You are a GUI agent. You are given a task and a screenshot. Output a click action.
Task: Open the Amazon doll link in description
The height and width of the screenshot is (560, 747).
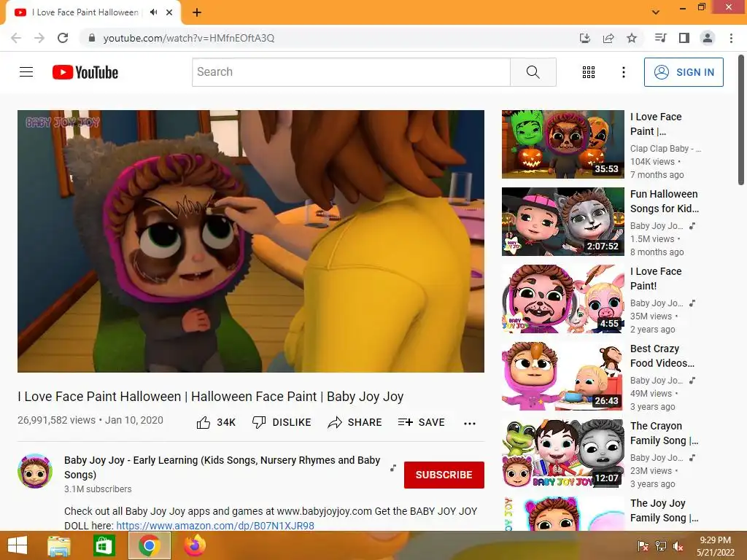click(215, 526)
